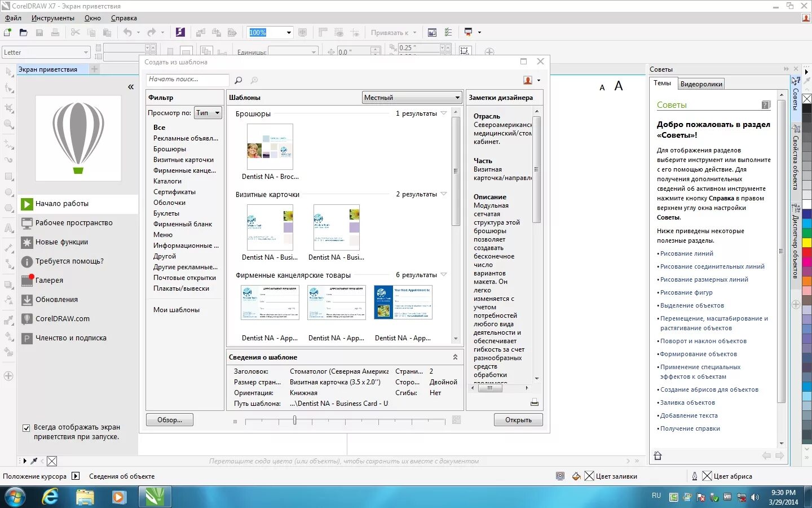This screenshot has width=812, height=508.
Task: Click the Undo arrow icon
Action: (x=127, y=33)
